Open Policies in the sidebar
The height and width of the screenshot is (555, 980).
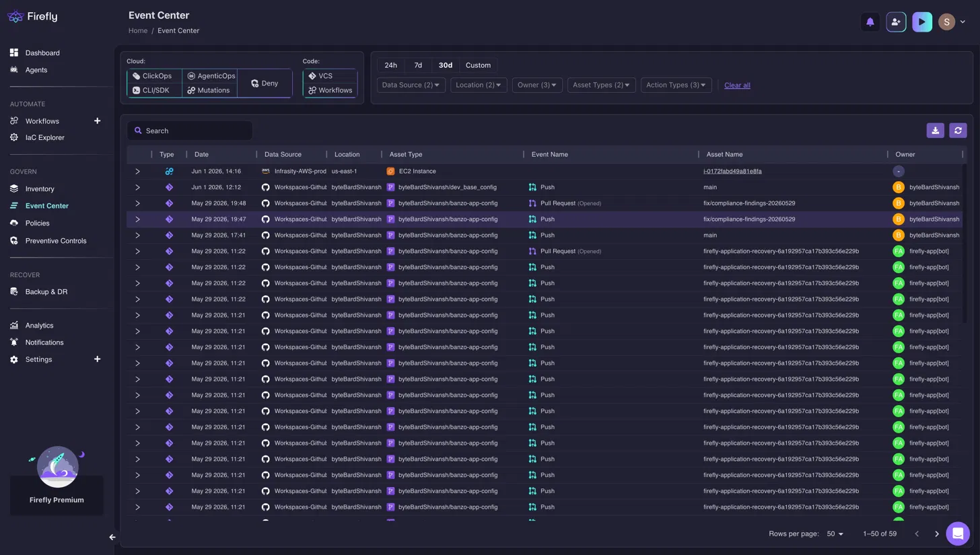click(x=37, y=223)
